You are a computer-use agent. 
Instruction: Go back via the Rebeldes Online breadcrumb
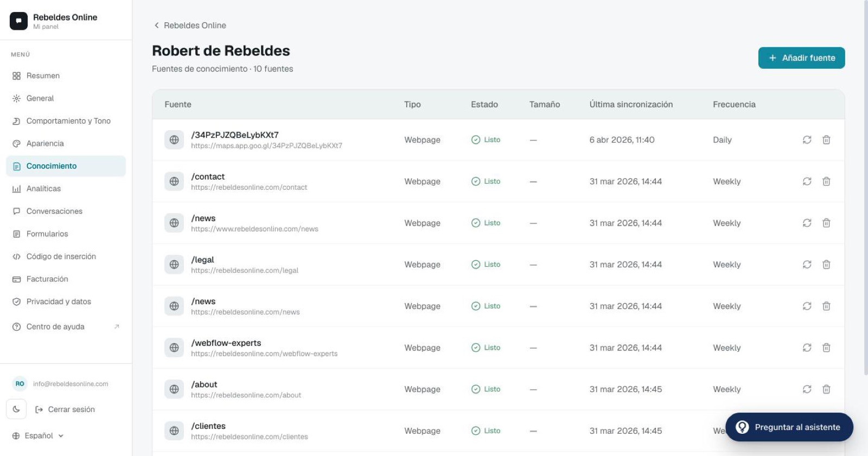pyautogui.click(x=190, y=25)
